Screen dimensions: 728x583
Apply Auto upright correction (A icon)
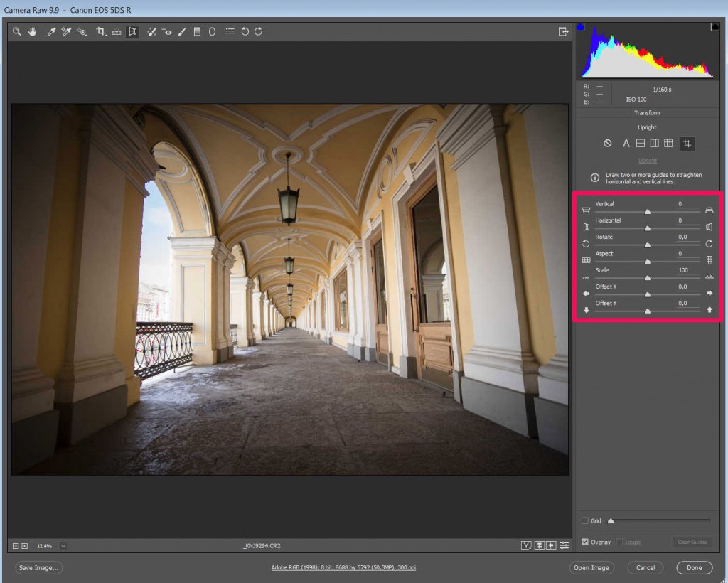[626, 144]
